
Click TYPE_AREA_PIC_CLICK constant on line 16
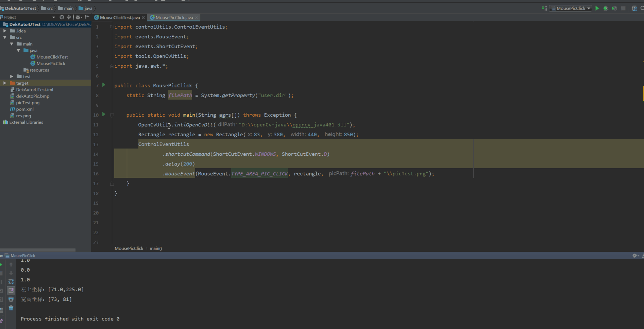point(259,174)
